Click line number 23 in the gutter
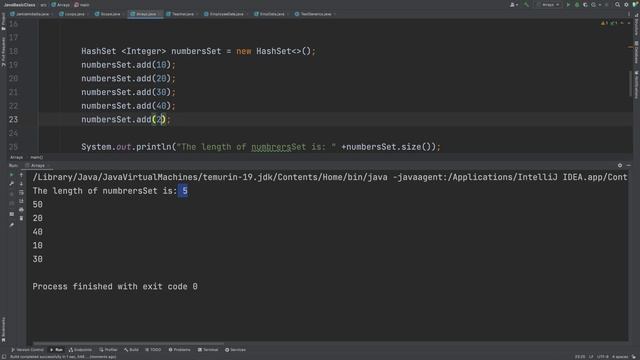640x360 pixels. click(x=13, y=120)
